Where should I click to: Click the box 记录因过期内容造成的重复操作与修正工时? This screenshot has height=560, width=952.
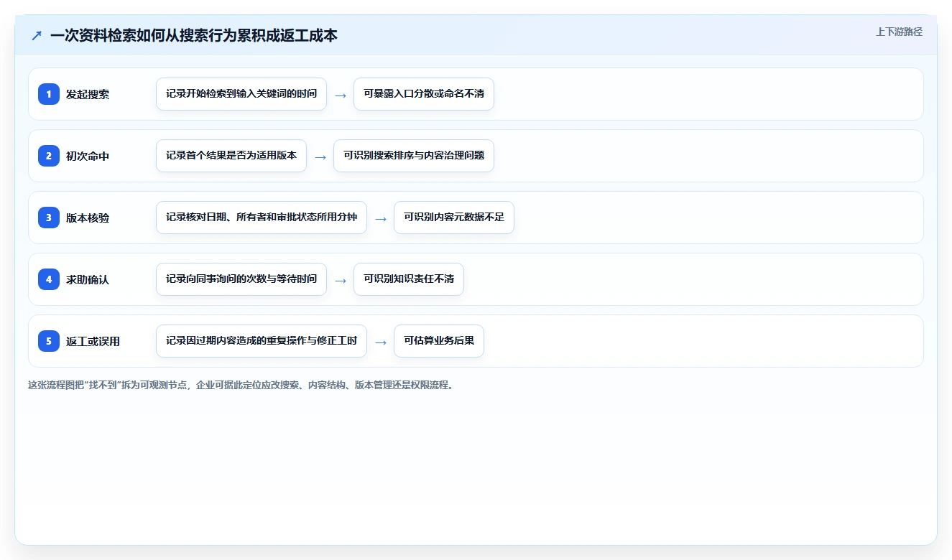coord(262,341)
